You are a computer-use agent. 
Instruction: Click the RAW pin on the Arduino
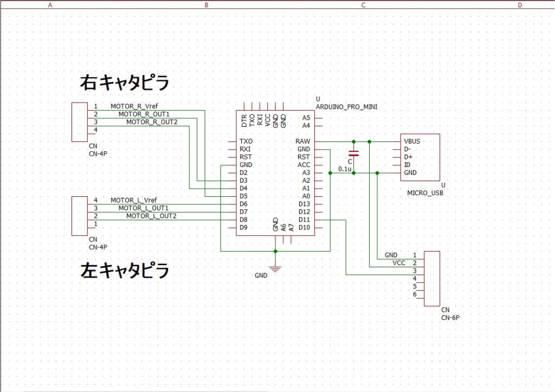click(303, 142)
